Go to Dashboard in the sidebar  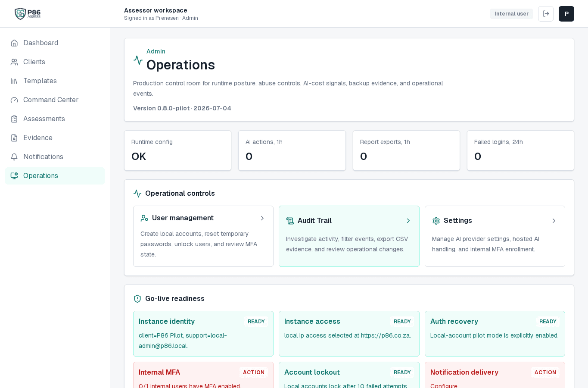point(55,43)
